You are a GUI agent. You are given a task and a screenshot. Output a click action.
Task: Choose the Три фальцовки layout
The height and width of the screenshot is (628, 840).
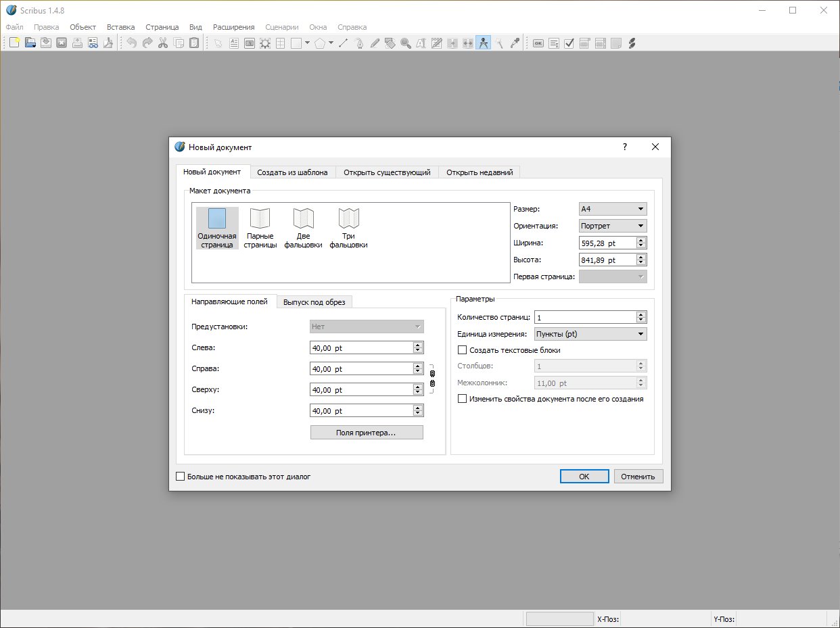point(348,228)
